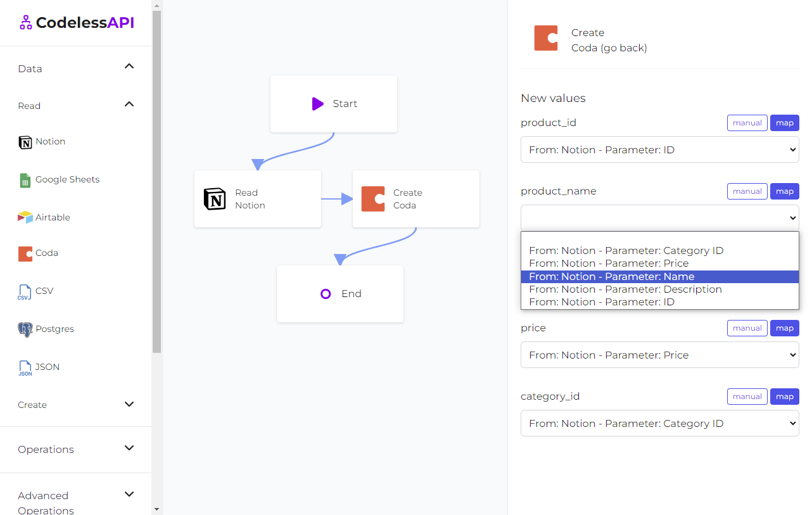Click the CSV label in the sidebar

point(44,291)
